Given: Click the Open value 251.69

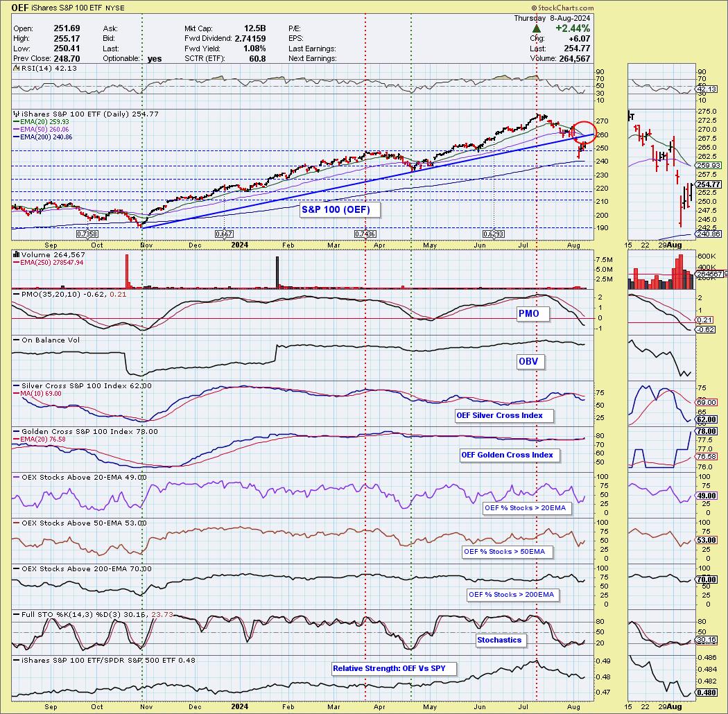Looking at the screenshot, I should [67, 28].
